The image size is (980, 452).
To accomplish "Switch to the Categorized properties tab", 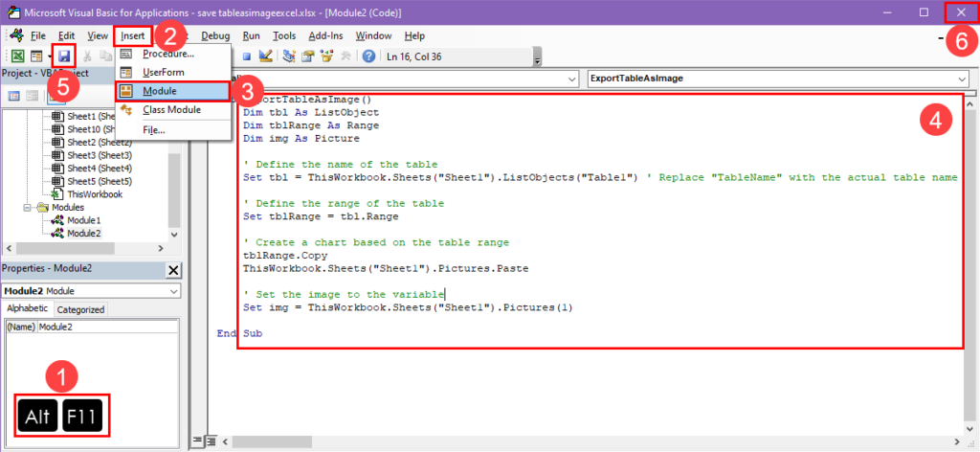I will (80, 309).
